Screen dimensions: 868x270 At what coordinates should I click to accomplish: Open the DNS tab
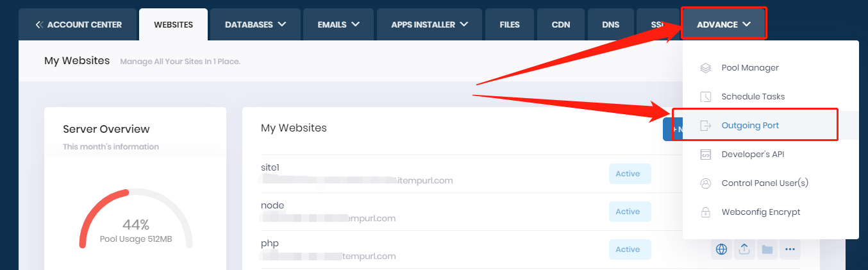[610, 25]
